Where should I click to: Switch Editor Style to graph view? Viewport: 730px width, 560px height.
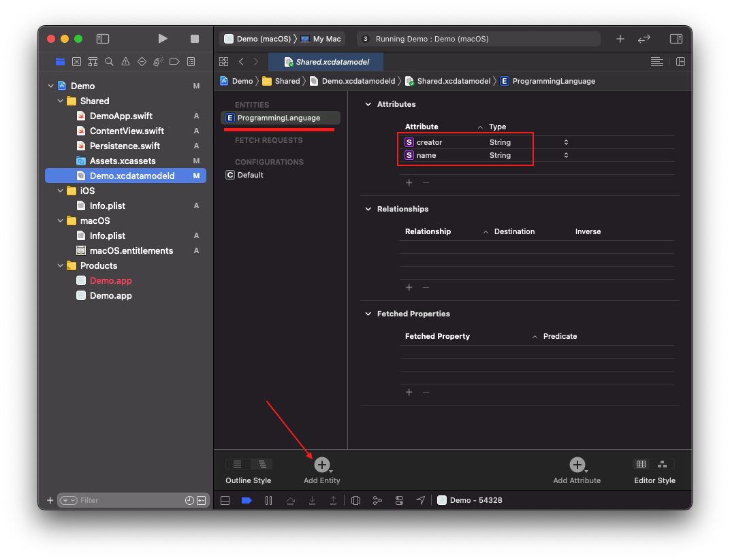[x=662, y=464]
